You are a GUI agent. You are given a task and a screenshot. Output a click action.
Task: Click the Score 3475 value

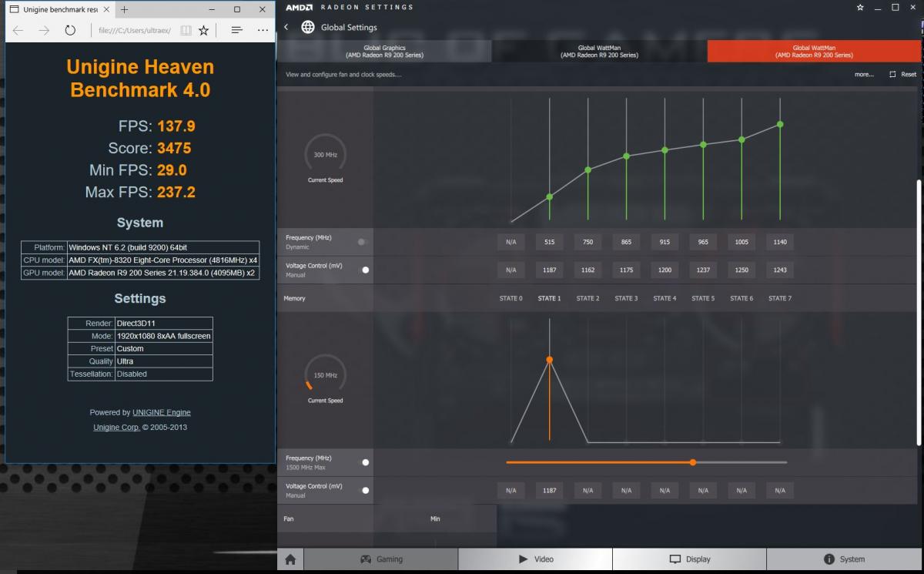tap(174, 148)
